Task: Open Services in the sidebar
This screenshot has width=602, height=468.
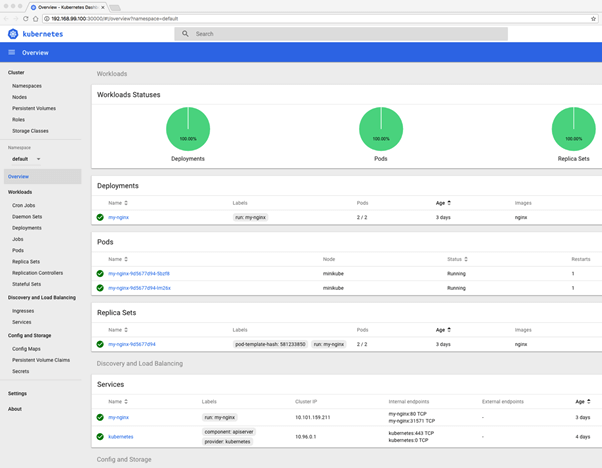Action: pos(22,322)
